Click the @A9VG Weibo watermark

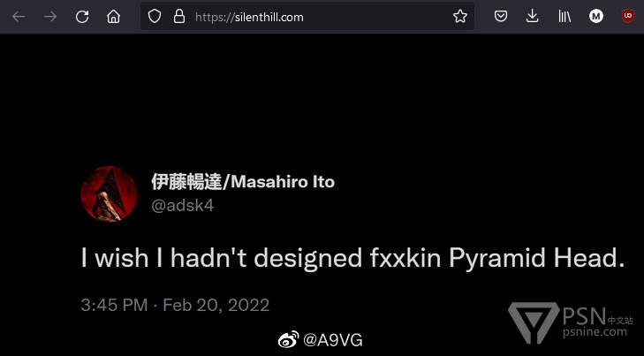coord(321,340)
